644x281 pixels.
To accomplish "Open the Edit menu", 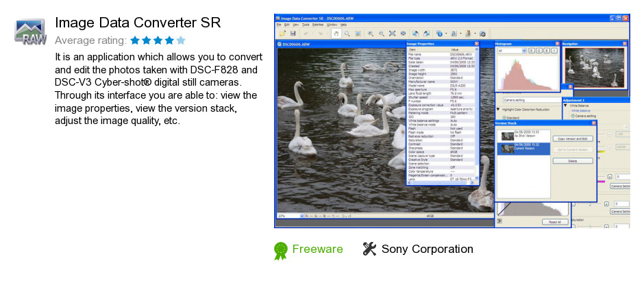I will click(287, 25).
